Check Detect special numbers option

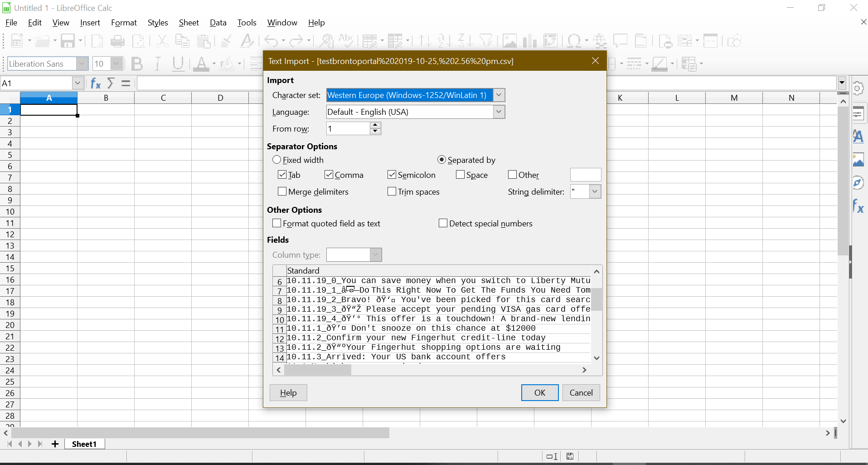click(443, 223)
